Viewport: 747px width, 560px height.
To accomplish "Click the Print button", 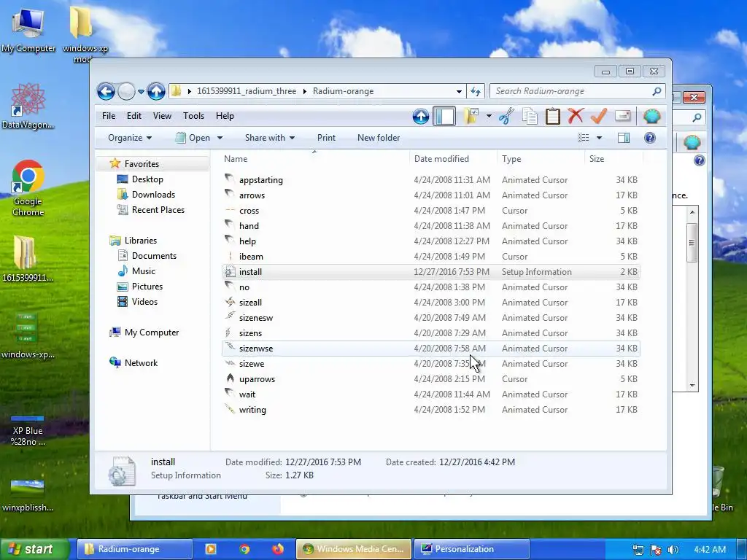I will pos(326,138).
